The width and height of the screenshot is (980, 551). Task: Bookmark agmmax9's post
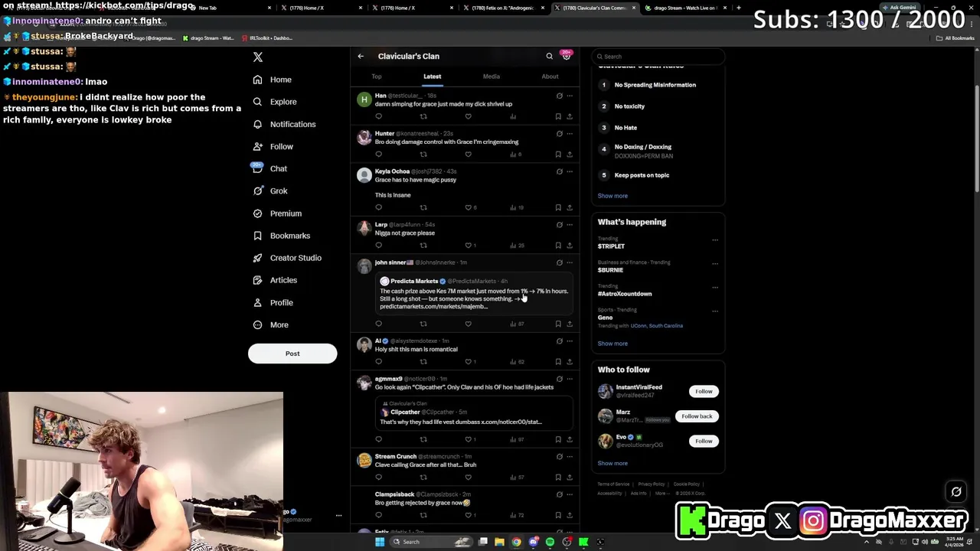click(x=558, y=439)
